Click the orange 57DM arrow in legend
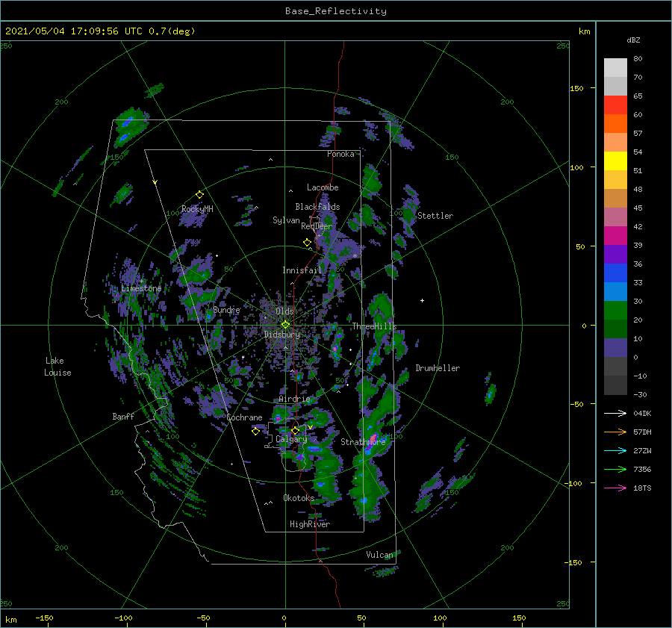 615,432
